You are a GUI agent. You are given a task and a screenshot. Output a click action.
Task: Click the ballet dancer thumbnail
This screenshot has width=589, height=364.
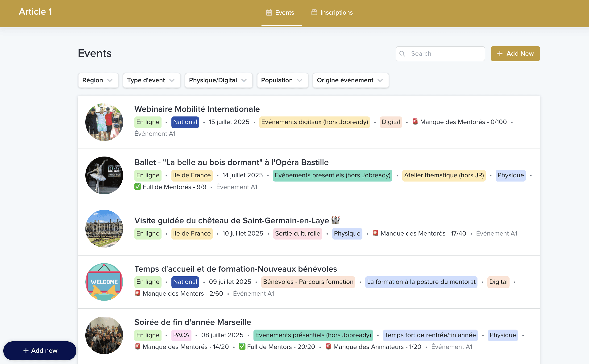click(104, 175)
